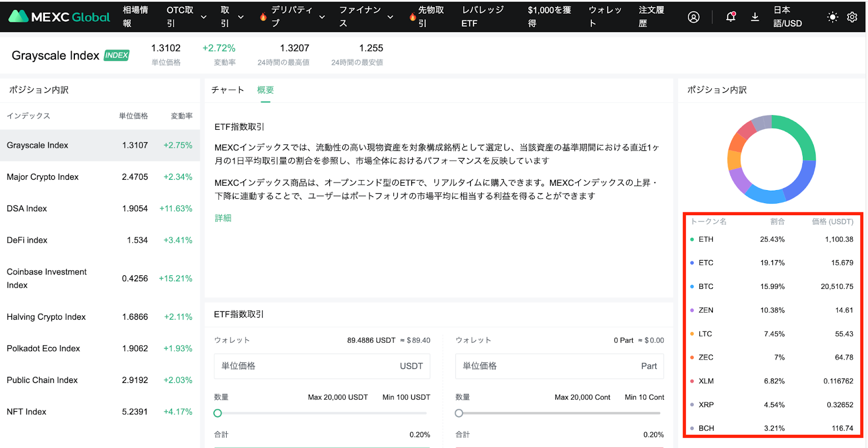Open ウォレット menu item
The height and width of the screenshot is (448, 868).
[x=605, y=17]
